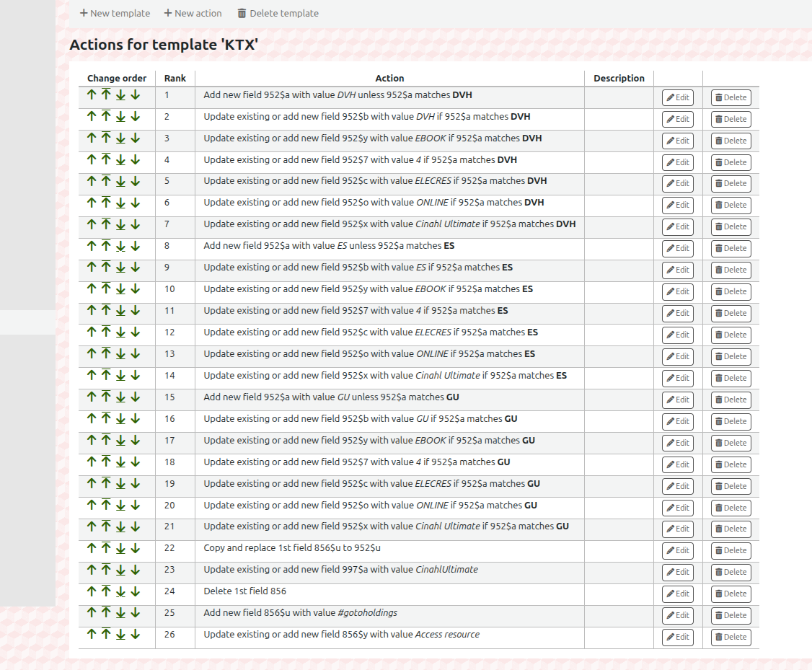Screen dimensions: 812x670
Task: Move rank 12 action down one position
Action: coord(136,332)
